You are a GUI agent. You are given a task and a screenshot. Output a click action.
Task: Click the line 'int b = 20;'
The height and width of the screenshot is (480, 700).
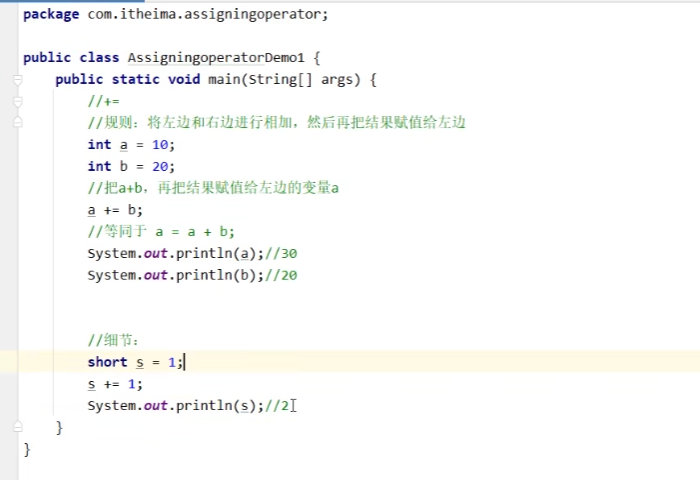tap(131, 167)
